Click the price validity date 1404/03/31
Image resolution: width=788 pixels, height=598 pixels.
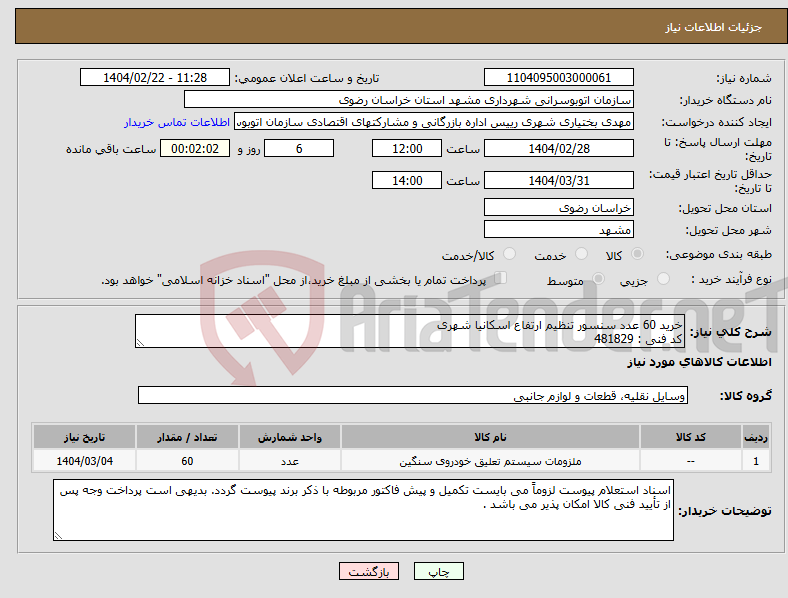tap(558, 180)
